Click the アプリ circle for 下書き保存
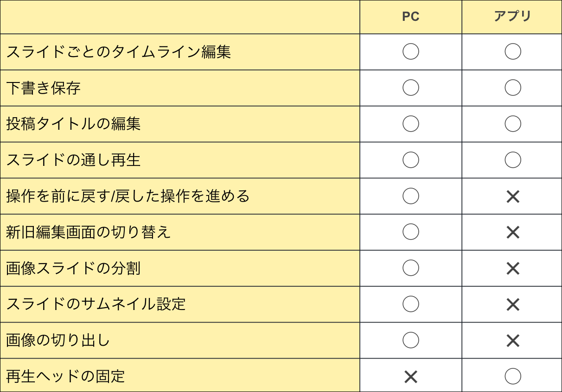 [x=513, y=88]
